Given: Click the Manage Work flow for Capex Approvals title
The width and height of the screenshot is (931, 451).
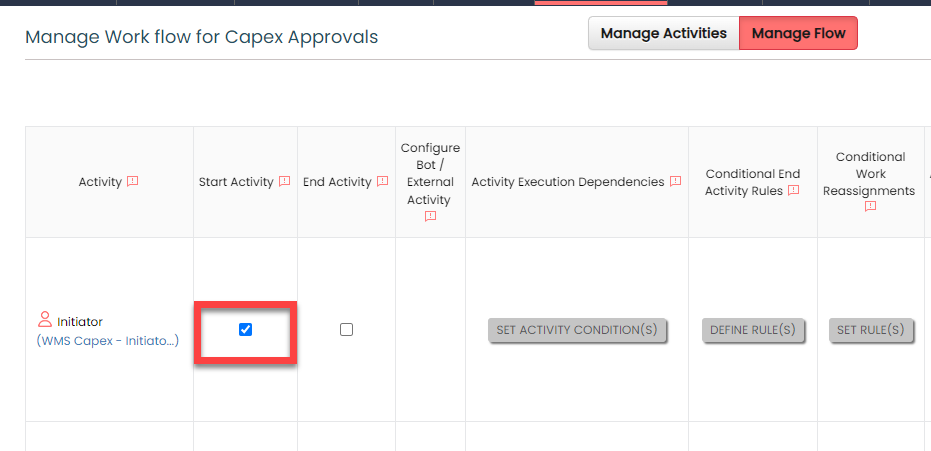Looking at the screenshot, I should tap(201, 37).
